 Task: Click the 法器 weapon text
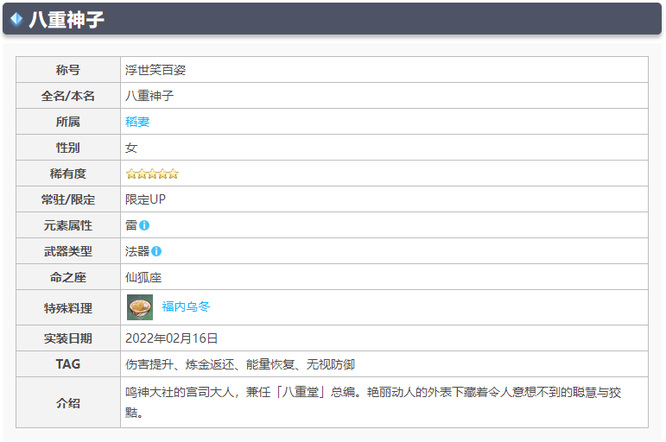[x=137, y=251]
